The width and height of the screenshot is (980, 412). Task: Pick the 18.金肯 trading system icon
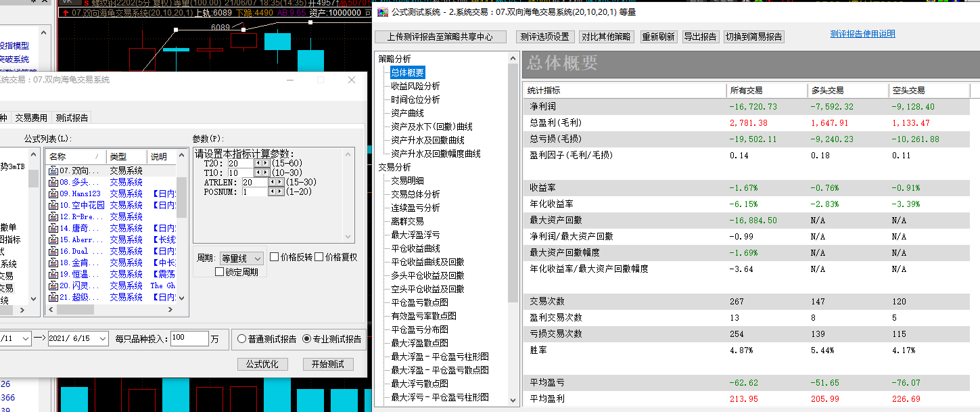(x=53, y=263)
